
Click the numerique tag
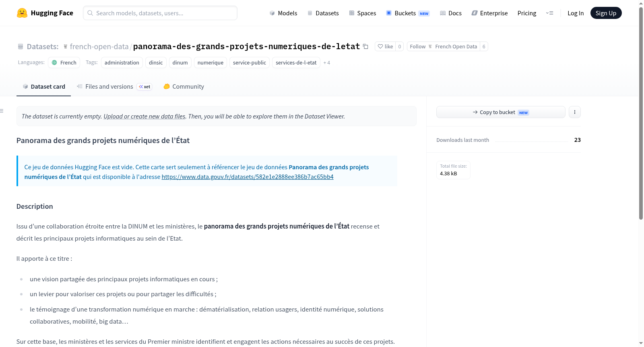tap(211, 62)
